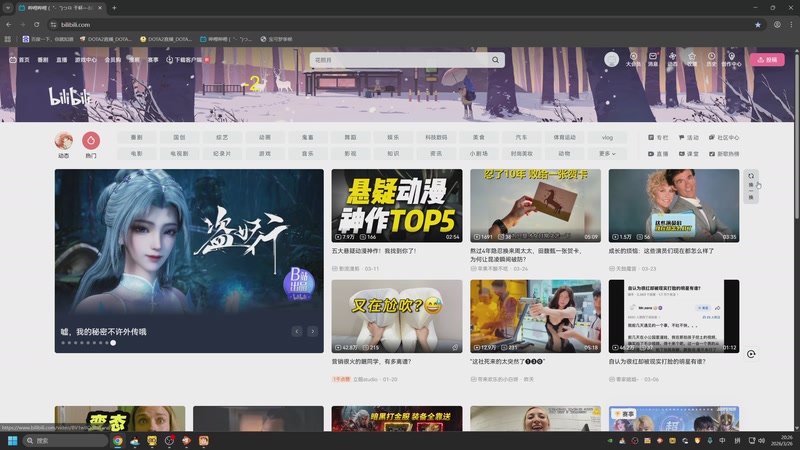
Task: Open the 悬疑动漫神作TOP5 video thumbnail
Action: pos(397,206)
